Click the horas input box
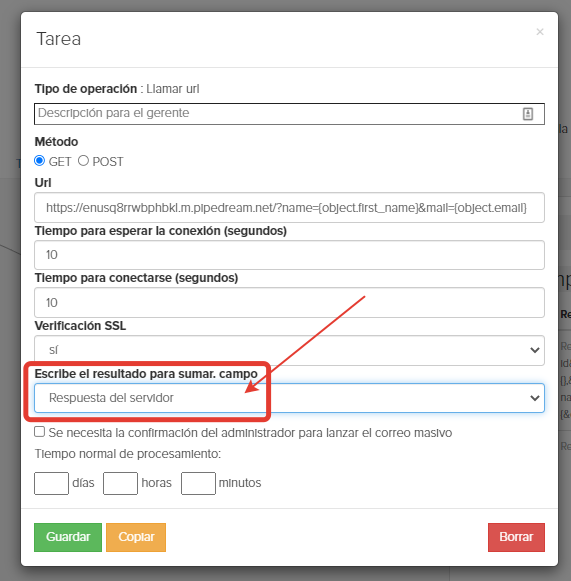Viewport: 571px width, 581px height. pos(120,483)
